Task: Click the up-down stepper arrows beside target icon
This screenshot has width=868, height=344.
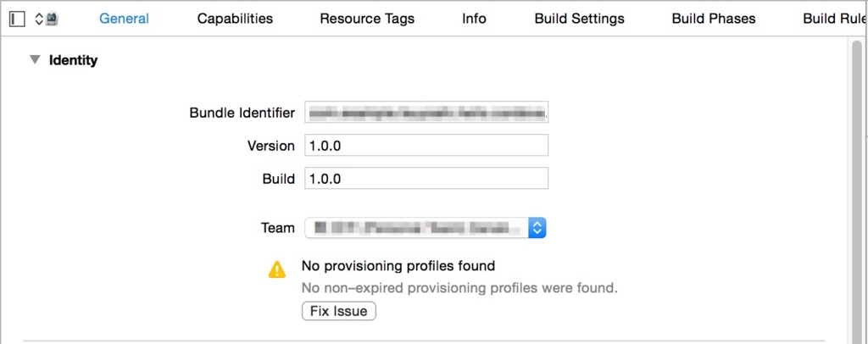Action: 39,19
